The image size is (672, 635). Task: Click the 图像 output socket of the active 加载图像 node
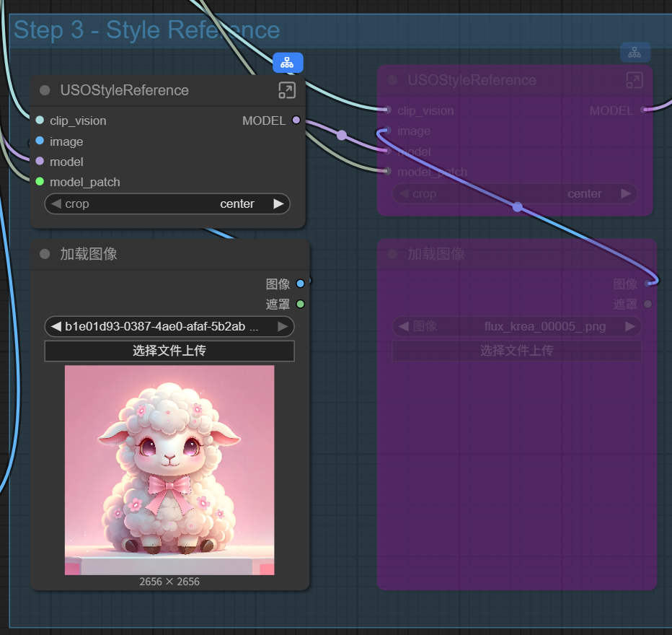coord(301,284)
